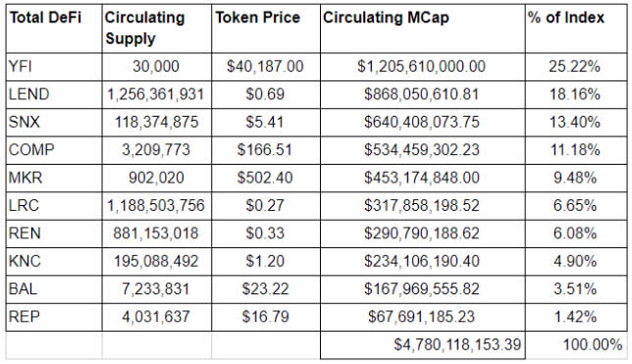Select the Total DeFi header cell

(x=54, y=28)
